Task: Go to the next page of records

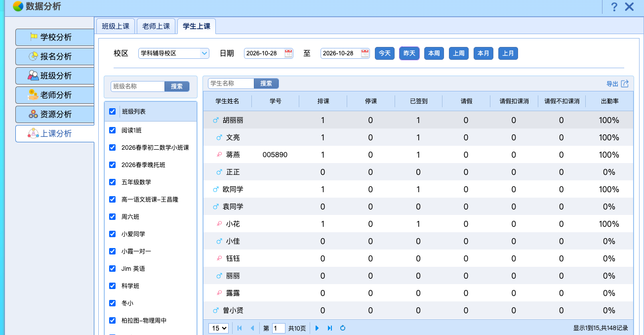Action: (x=317, y=328)
